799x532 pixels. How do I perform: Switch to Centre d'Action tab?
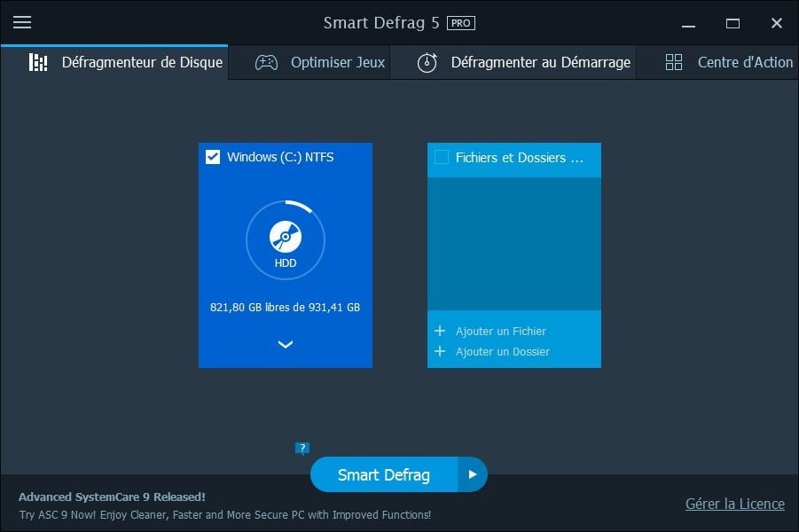pos(718,62)
